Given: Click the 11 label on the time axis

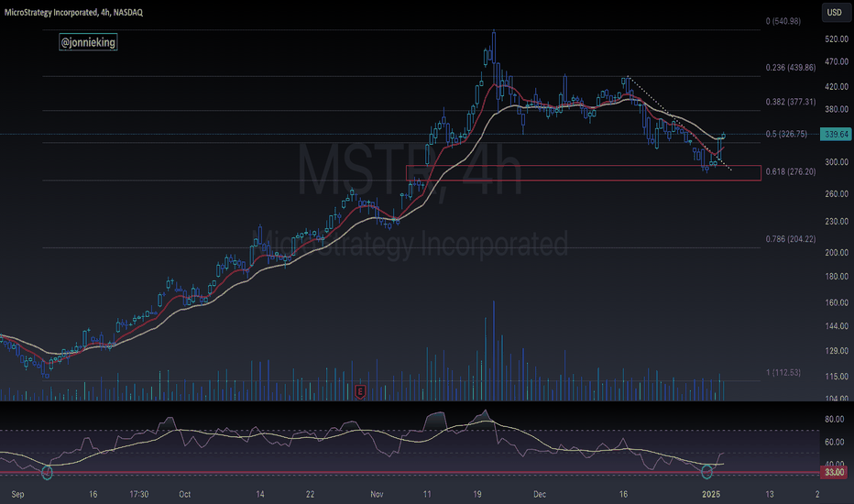Looking at the screenshot, I should pyautogui.click(x=427, y=495).
